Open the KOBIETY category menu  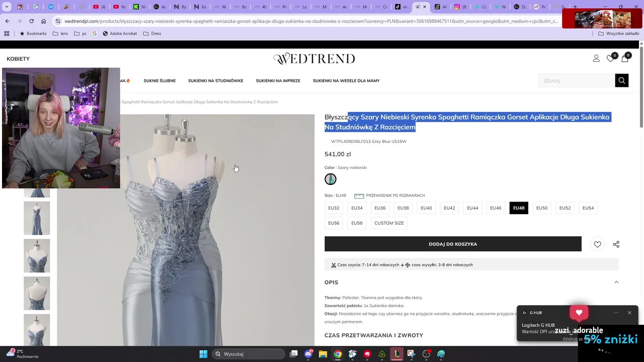tap(18, 59)
